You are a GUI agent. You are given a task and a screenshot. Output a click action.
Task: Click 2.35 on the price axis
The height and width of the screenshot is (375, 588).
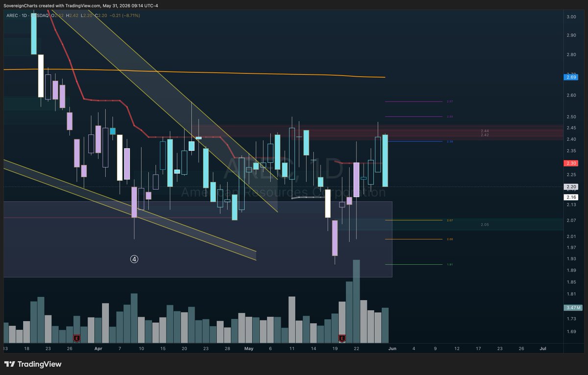click(571, 151)
